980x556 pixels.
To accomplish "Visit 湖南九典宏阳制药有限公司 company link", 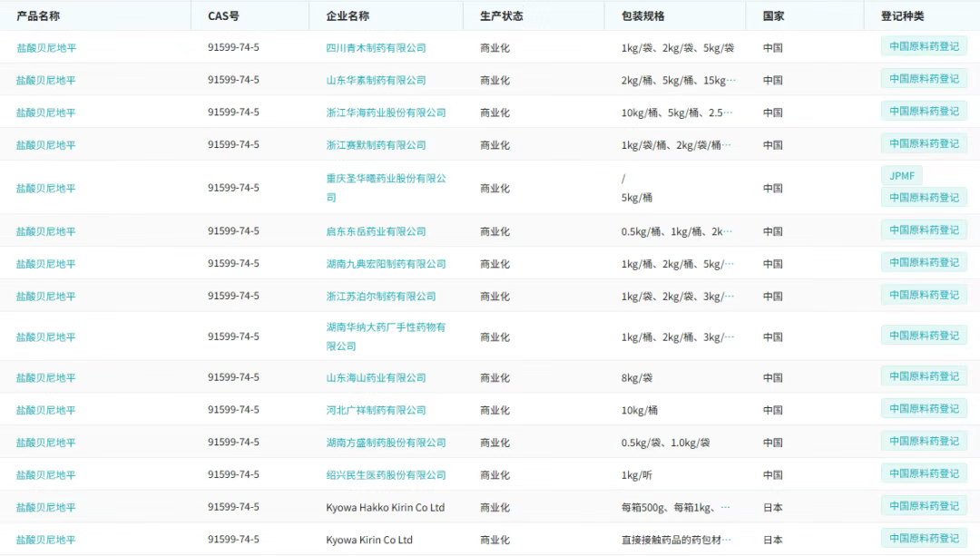I will click(x=386, y=264).
